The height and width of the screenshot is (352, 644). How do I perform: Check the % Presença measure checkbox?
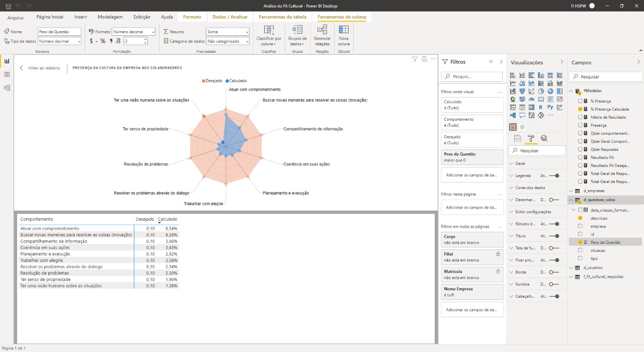coord(580,101)
